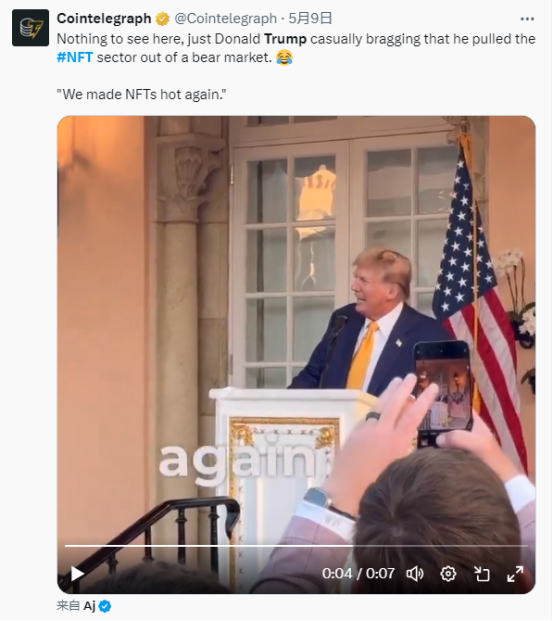Open the Cointelegraph display name

(x=104, y=18)
